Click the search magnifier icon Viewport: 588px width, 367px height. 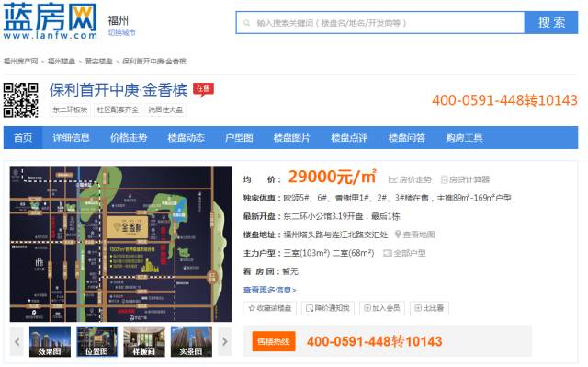point(247,23)
